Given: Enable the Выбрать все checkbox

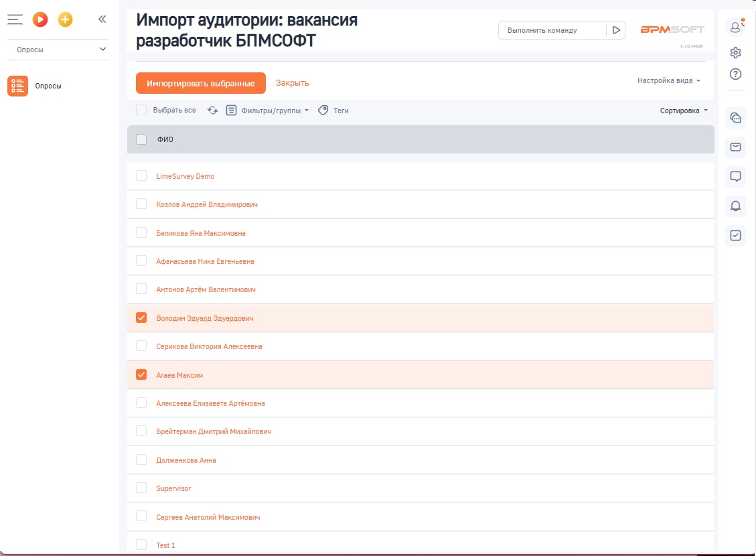Looking at the screenshot, I should point(141,109).
